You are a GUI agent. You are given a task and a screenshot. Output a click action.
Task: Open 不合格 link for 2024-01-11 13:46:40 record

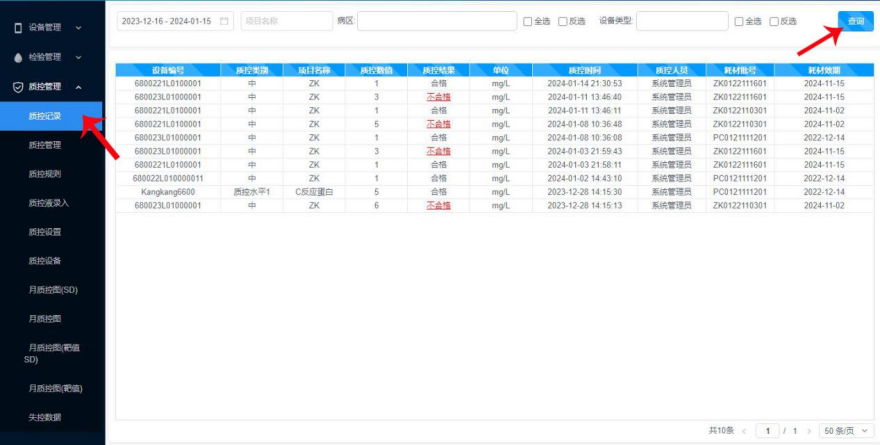[438, 97]
